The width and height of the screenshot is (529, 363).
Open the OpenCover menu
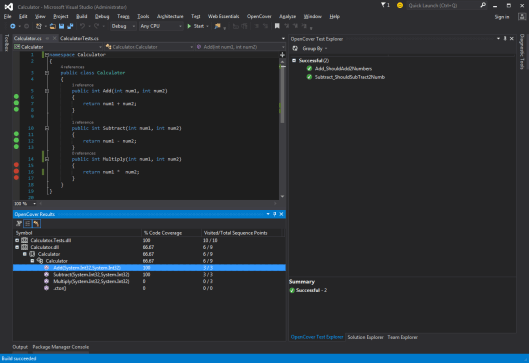(x=259, y=16)
